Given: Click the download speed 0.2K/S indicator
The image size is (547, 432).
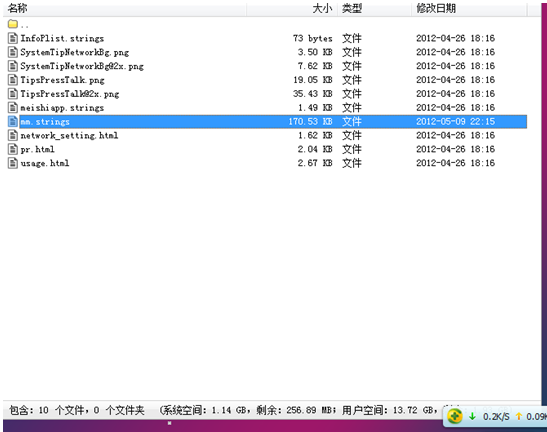Looking at the screenshot, I should (x=490, y=416).
